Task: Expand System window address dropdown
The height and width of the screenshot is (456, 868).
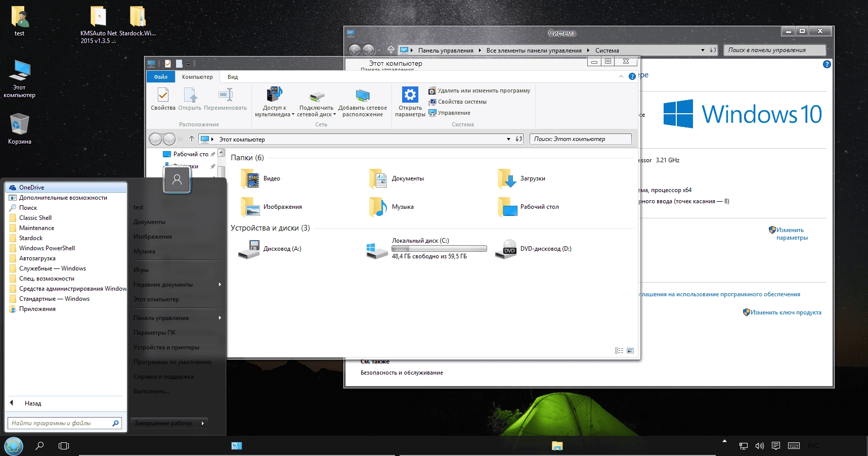Action: tap(703, 50)
